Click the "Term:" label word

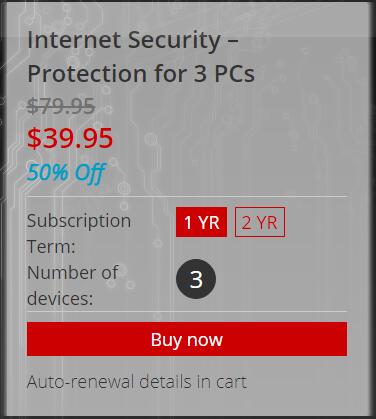[51, 247]
